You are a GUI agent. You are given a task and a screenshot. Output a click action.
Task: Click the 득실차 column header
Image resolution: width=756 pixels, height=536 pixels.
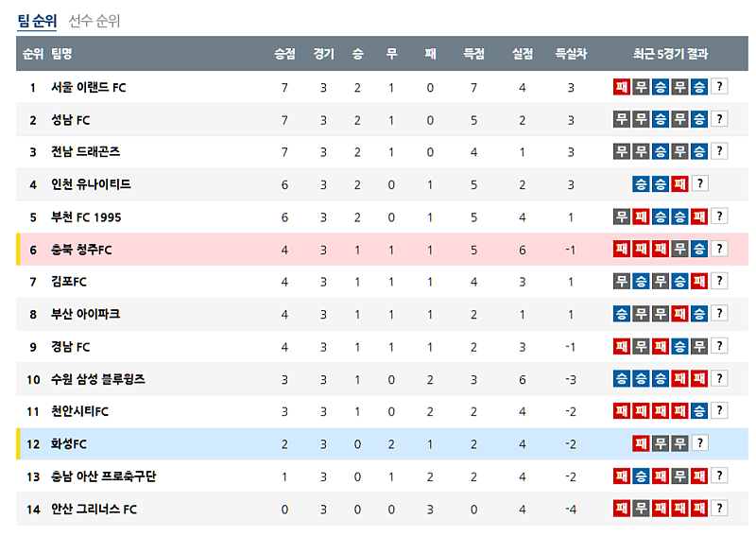[571, 54]
